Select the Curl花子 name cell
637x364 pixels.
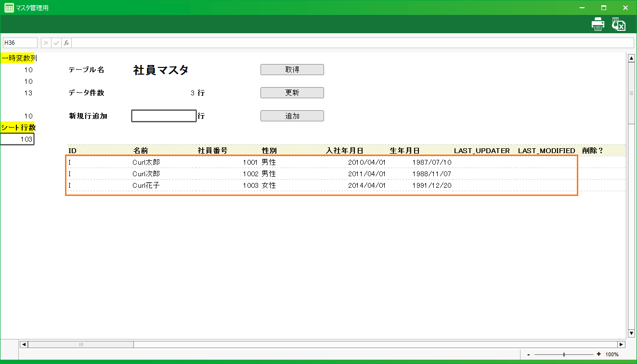tap(146, 185)
